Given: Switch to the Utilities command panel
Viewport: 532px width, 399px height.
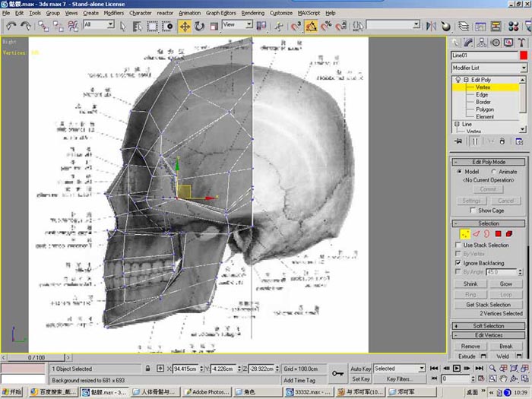Looking at the screenshot, I should tap(521, 43).
